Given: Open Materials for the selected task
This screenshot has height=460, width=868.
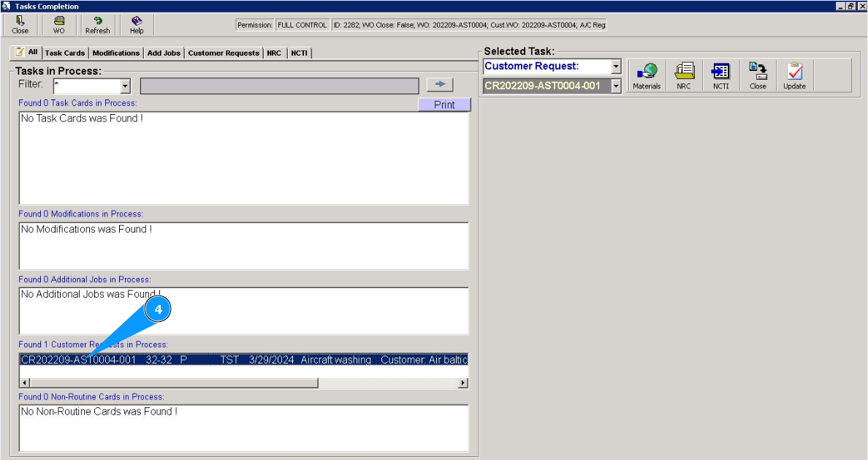Looking at the screenshot, I should tap(647, 76).
